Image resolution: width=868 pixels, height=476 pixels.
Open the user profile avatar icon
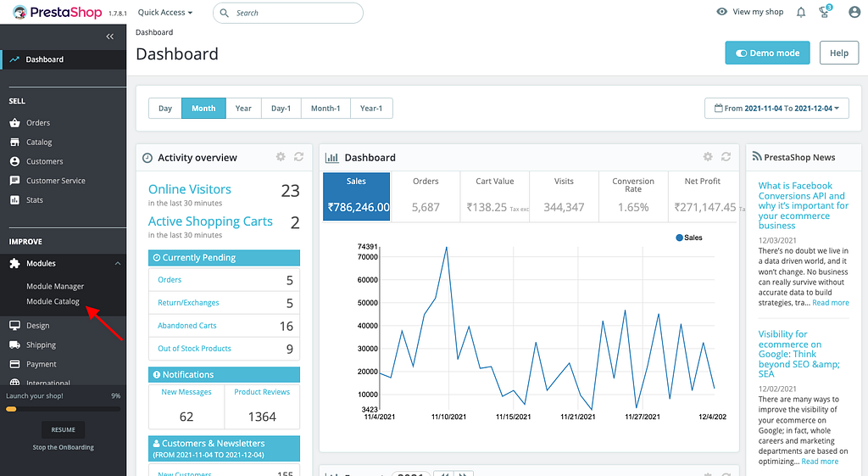(854, 12)
